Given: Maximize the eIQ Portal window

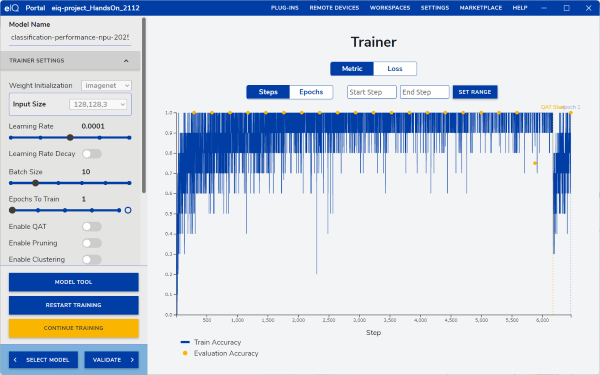Looking at the screenshot, I should (567, 8).
